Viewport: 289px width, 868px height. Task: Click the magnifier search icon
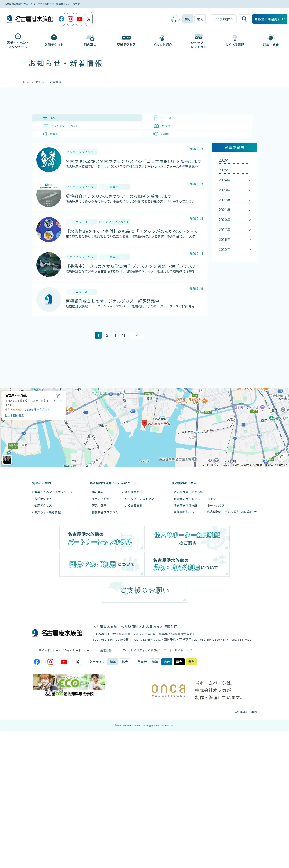245,19
